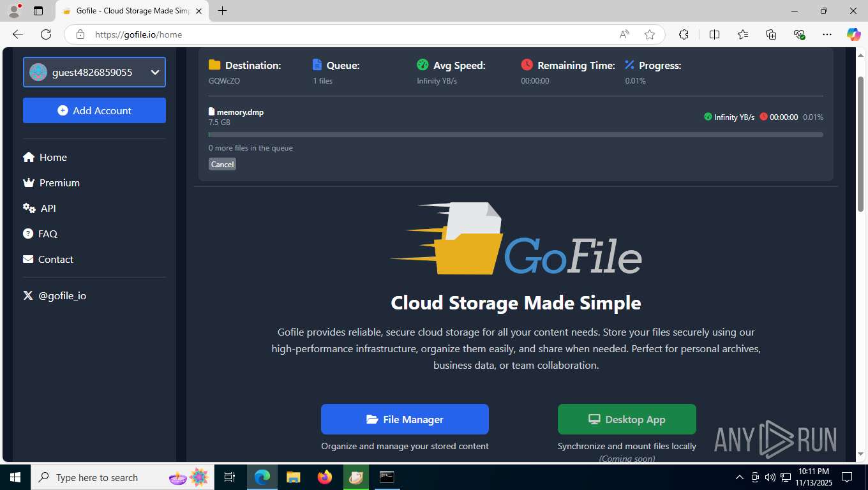Click the browser profile avatar
The width and height of the screenshot is (868, 490).
click(x=14, y=11)
